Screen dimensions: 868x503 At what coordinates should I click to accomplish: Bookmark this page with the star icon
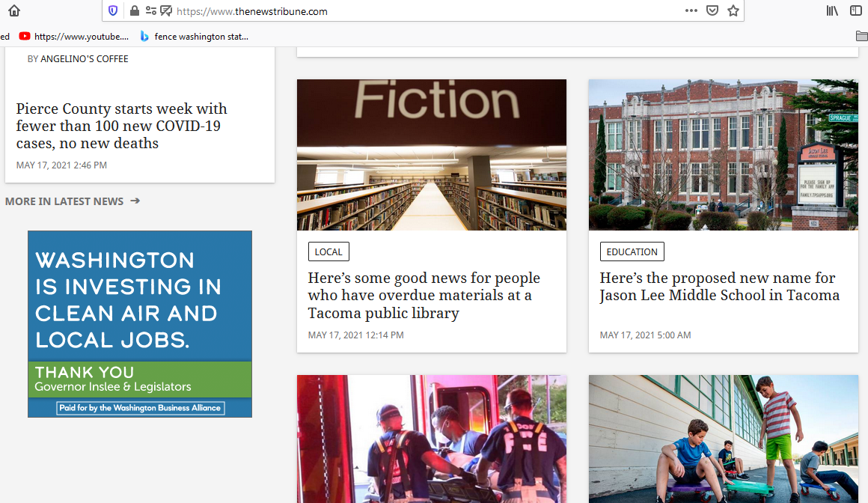tap(733, 10)
